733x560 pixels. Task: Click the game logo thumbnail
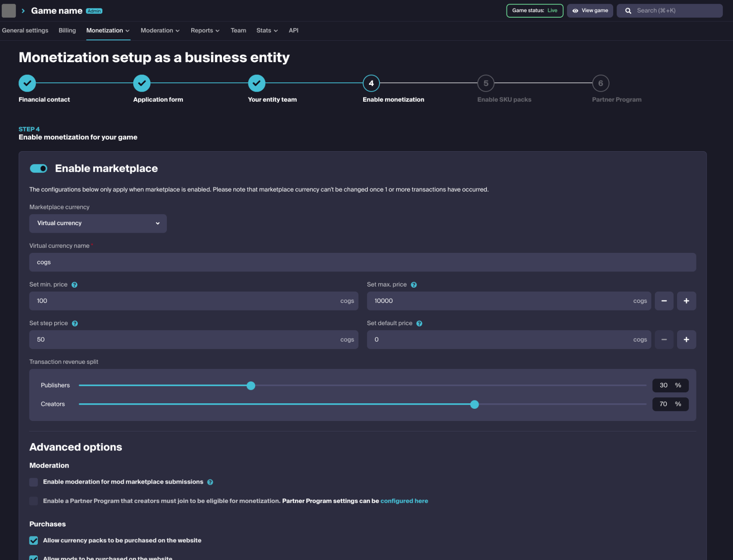(x=9, y=11)
